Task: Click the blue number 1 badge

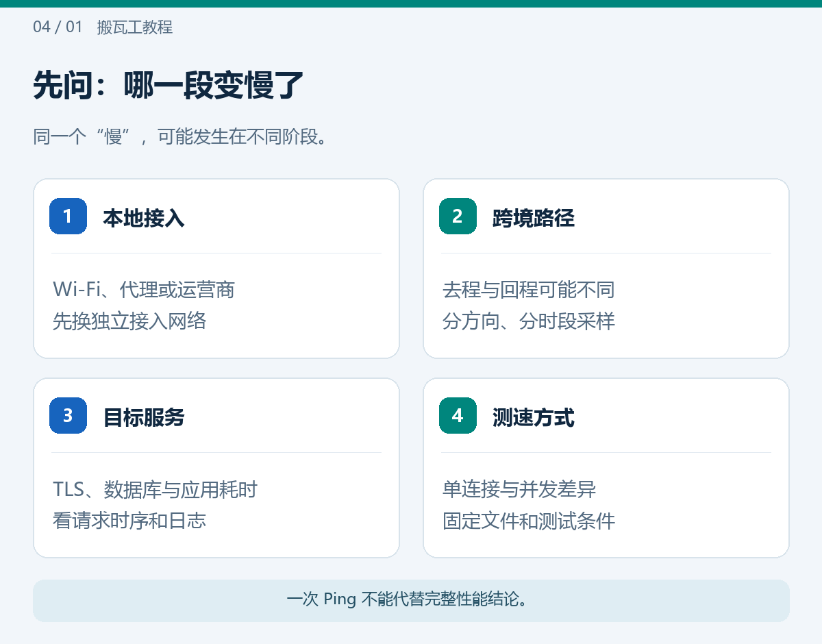Action: pos(68,216)
